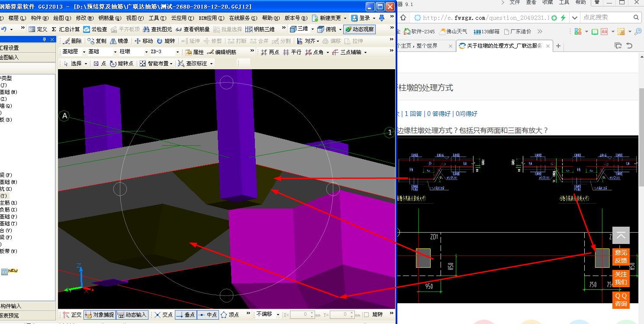The height and width of the screenshot is (324, 644).
Task: Open the 云应用(Y) menu
Action: [x=183, y=18]
